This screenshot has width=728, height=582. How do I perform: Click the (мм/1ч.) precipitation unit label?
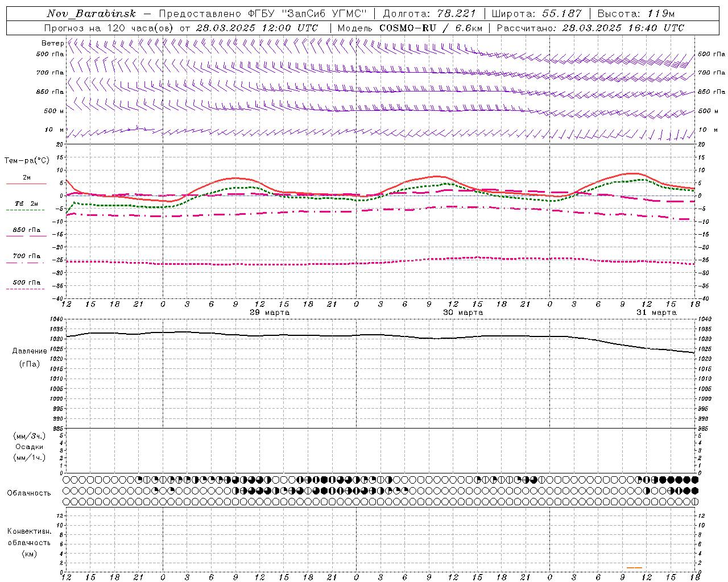pyautogui.click(x=30, y=458)
